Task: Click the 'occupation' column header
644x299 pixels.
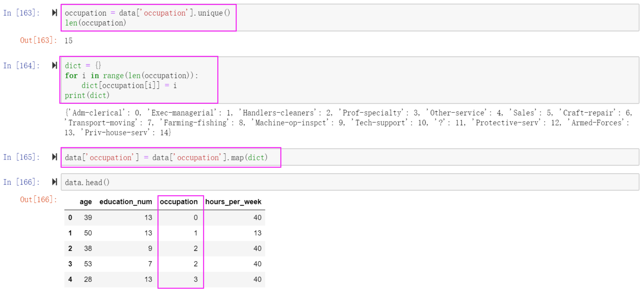Action: pyautogui.click(x=179, y=202)
